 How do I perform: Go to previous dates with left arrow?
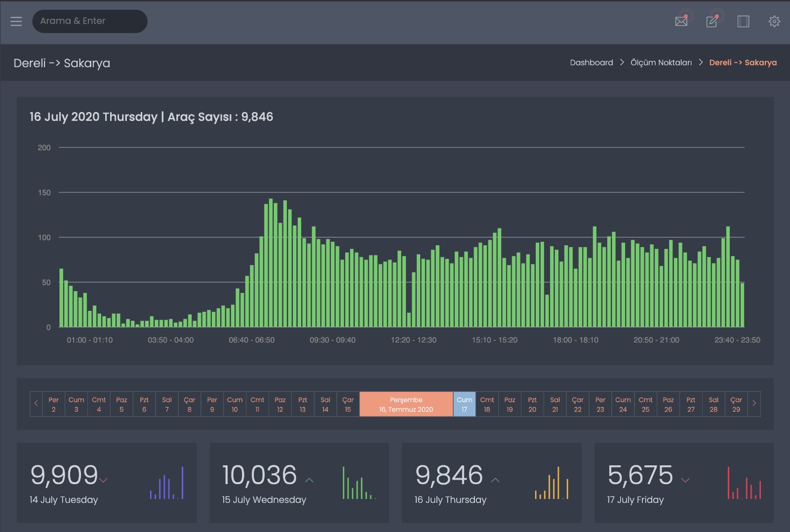pyautogui.click(x=36, y=404)
